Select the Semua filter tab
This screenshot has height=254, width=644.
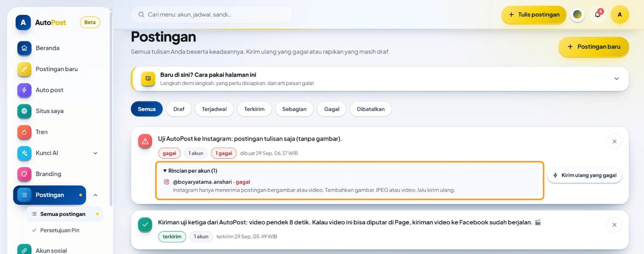click(x=147, y=109)
